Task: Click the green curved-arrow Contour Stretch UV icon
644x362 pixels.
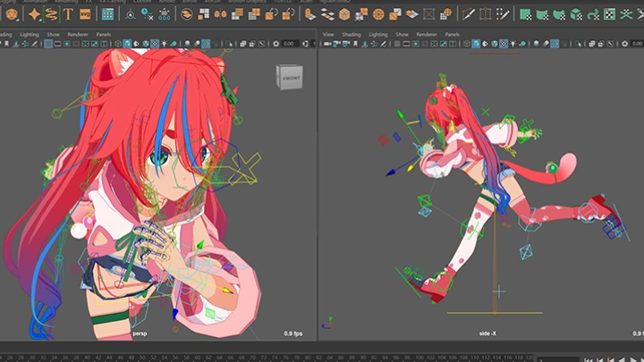Action: tap(593, 14)
